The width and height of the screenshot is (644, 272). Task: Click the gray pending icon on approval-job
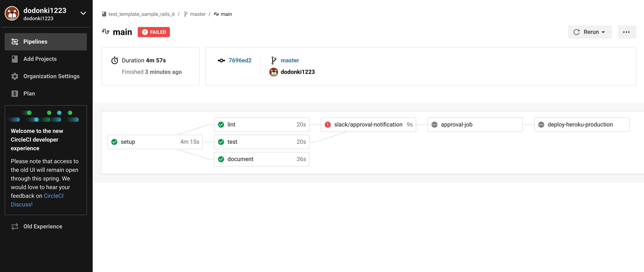pyautogui.click(x=435, y=125)
